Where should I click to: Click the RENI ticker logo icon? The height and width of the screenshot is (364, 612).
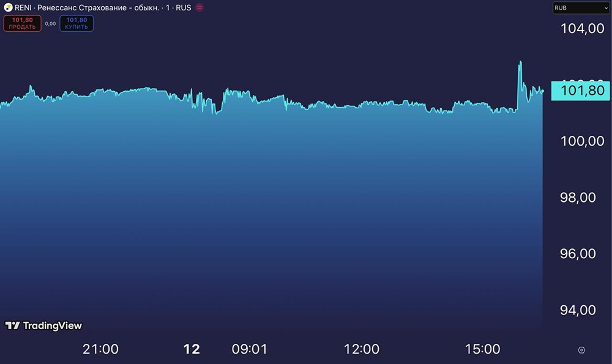coord(8,7)
